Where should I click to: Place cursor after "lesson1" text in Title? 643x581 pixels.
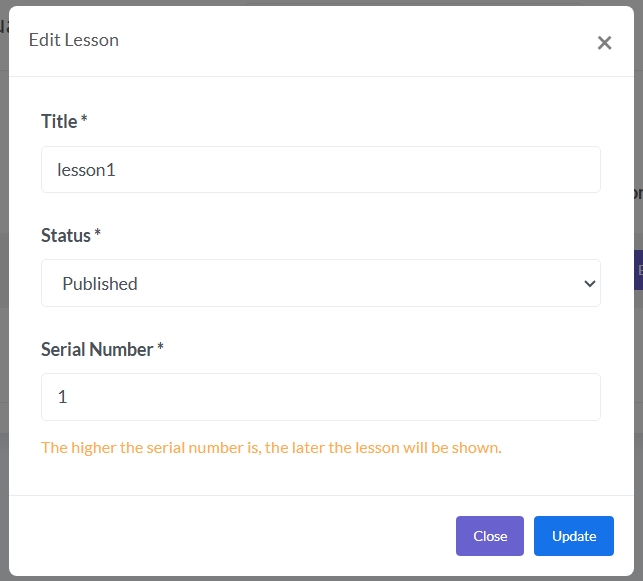118,171
